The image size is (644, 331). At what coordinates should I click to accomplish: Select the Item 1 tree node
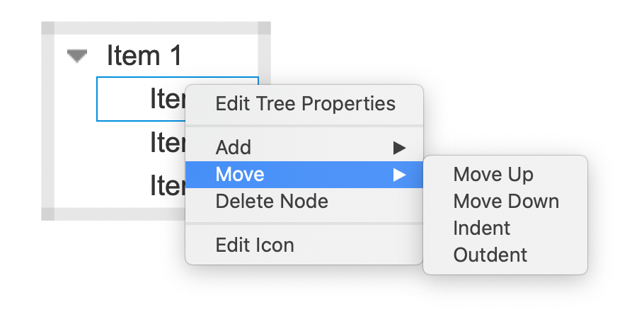[144, 55]
